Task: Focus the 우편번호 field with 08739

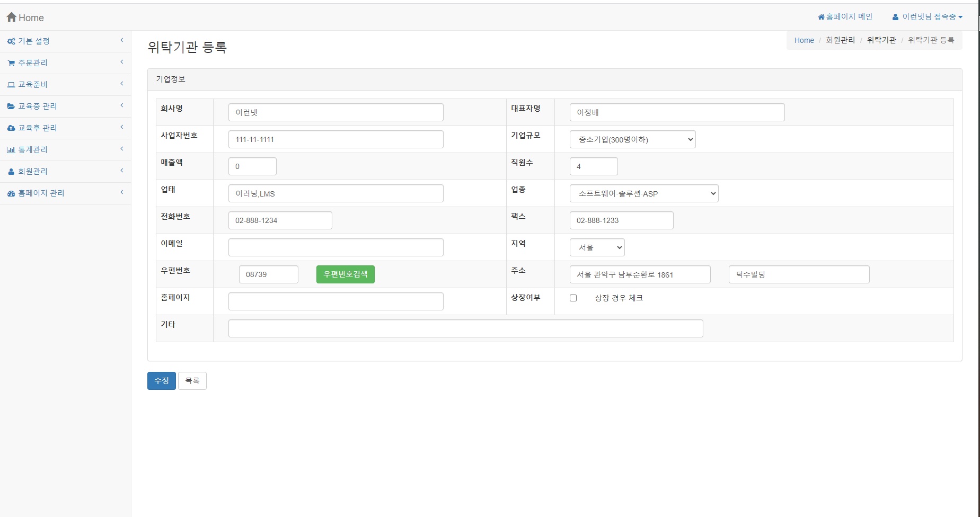Action: 269,274
